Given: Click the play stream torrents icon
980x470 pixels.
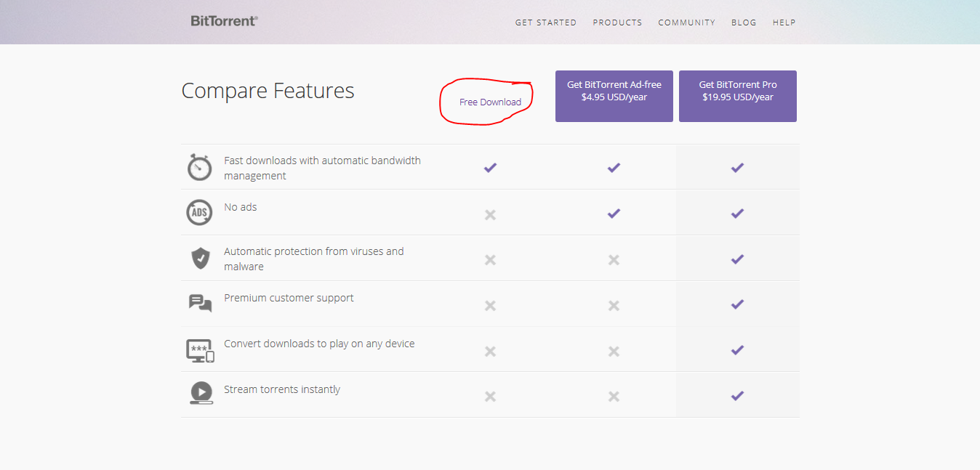Looking at the screenshot, I should pyautogui.click(x=201, y=393).
